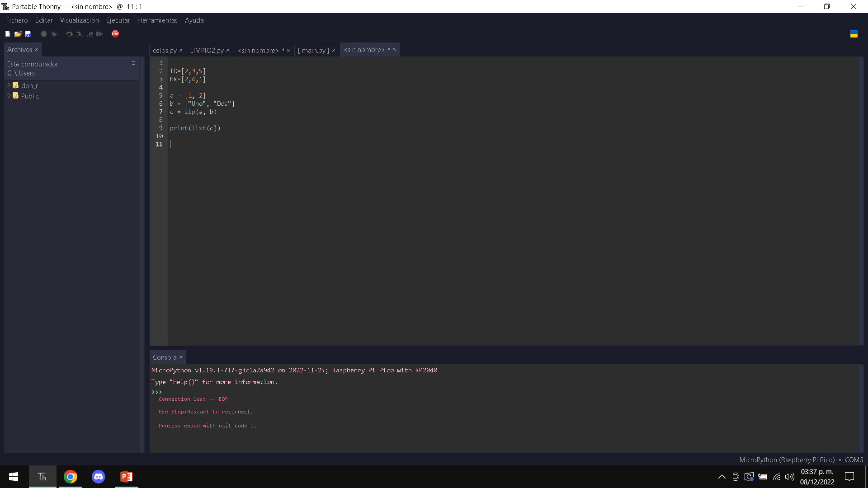Expand the Public folder
868x488 pixels.
point(9,96)
